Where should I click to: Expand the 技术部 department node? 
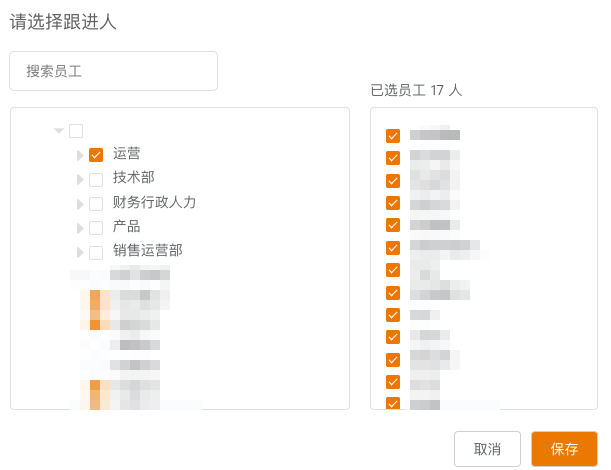81,179
